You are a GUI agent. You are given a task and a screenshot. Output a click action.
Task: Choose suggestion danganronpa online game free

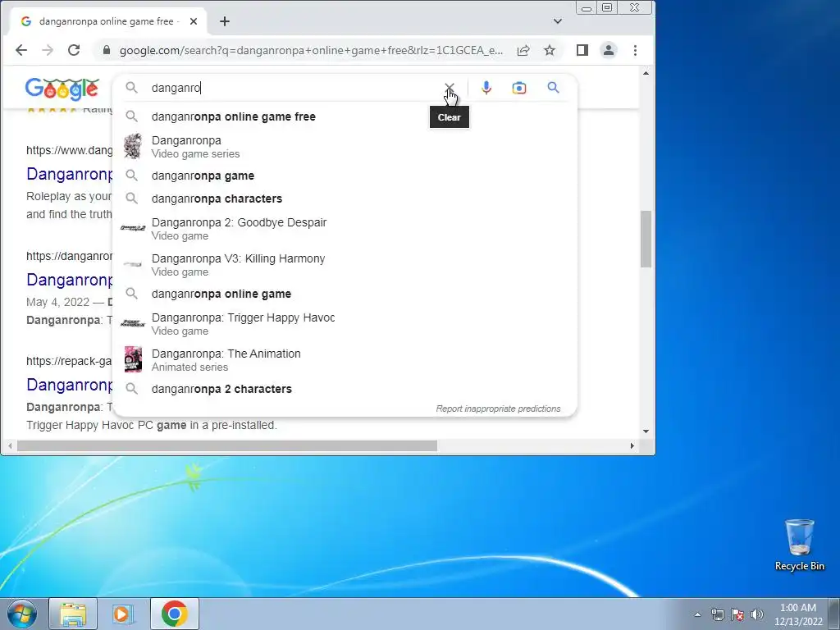[x=345, y=116]
